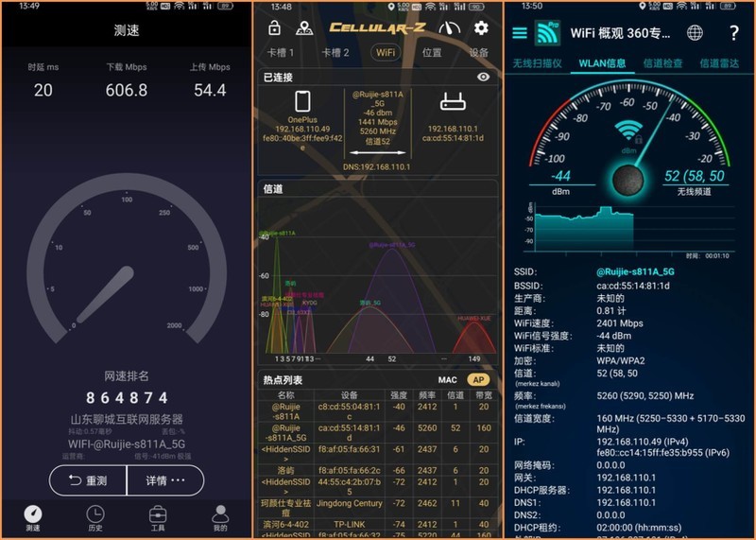Select the WiFi tab in Cellular-Z

coord(386,53)
